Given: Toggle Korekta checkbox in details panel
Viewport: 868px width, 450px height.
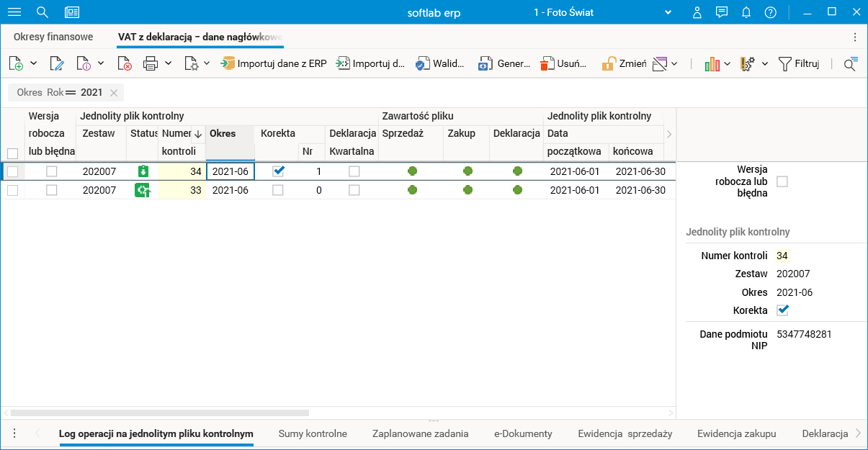Looking at the screenshot, I should 783,310.
